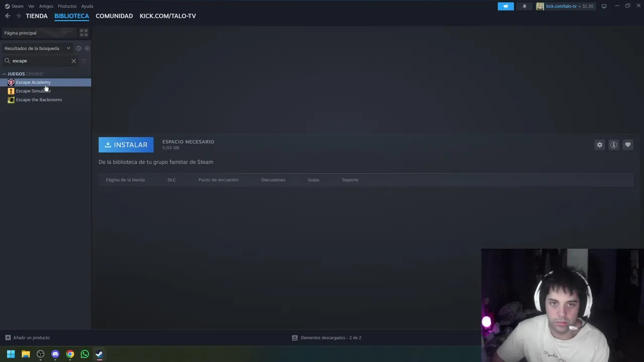Click the Escape the Backrooms icon
The width and height of the screenshot is (644, 362).
coord(11,100)
